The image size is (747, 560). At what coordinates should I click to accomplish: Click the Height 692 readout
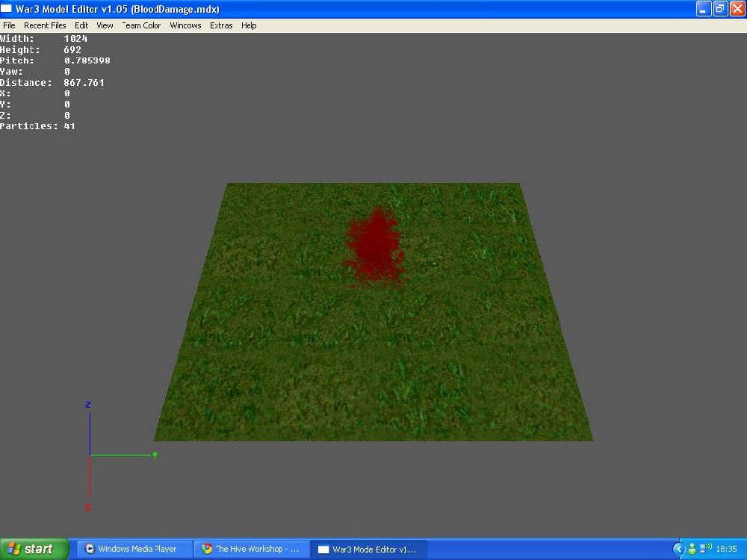[x=40, y=49]
